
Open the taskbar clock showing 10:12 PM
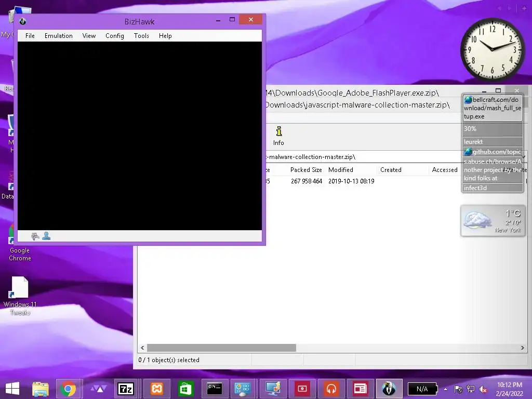click(509, 389)
